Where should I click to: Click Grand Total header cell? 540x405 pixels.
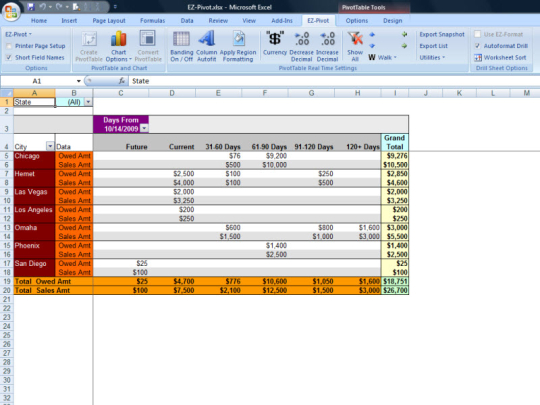(x=395, y=142)
